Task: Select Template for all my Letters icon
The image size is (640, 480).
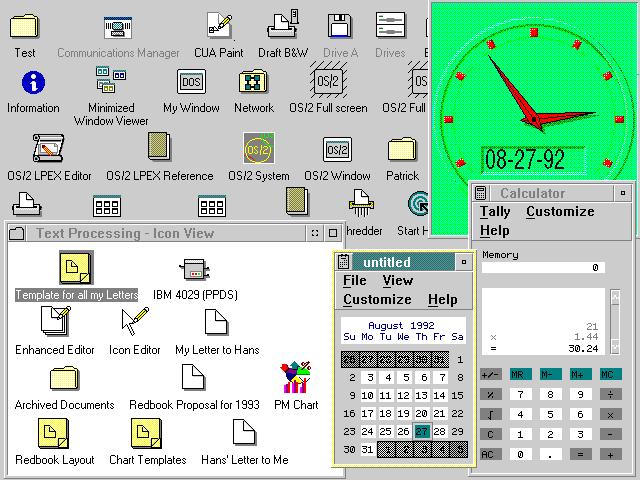Action: (76, 268)
